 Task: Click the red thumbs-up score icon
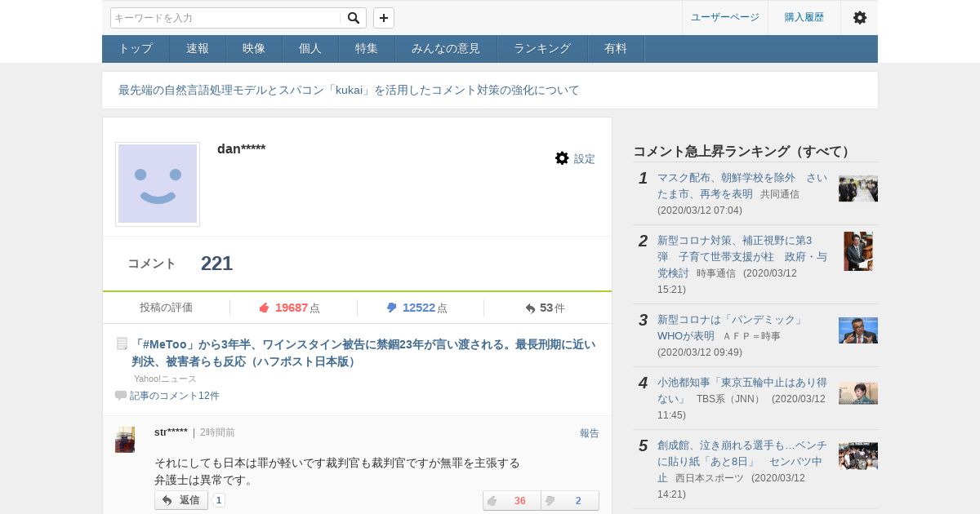[x=264, y=308]
